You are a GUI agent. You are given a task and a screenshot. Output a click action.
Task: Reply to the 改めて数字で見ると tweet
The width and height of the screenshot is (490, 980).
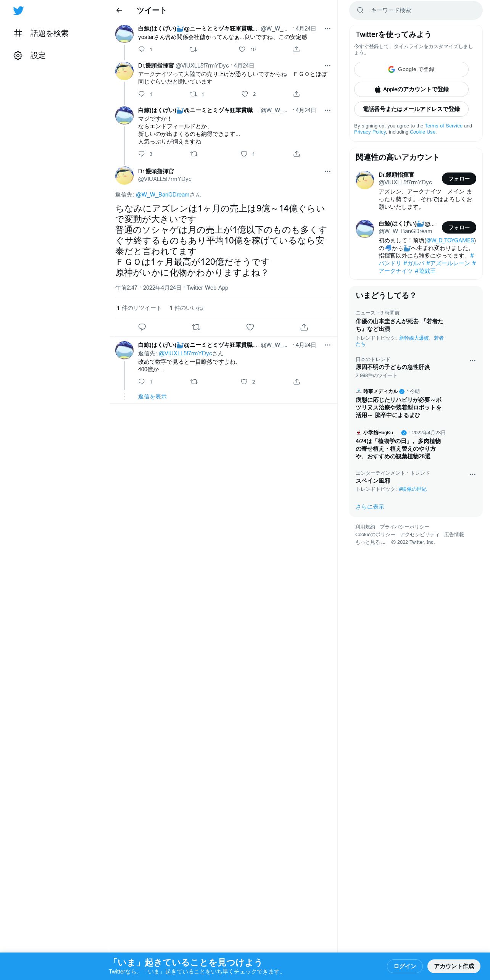(x=142, y=382)
